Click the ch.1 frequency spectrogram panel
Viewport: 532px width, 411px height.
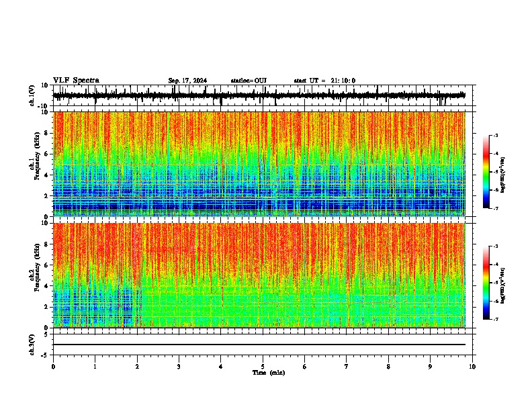[259, 164]
